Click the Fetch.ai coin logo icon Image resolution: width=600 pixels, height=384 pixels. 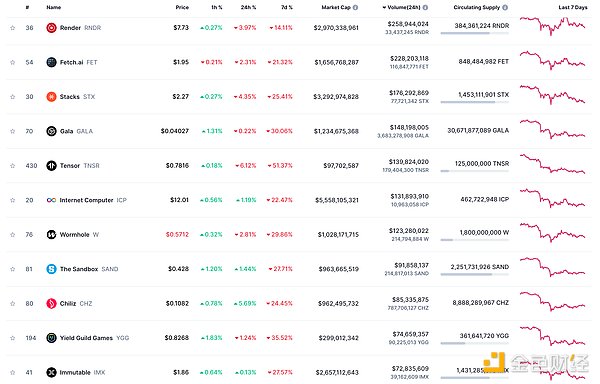pos(51,62)
